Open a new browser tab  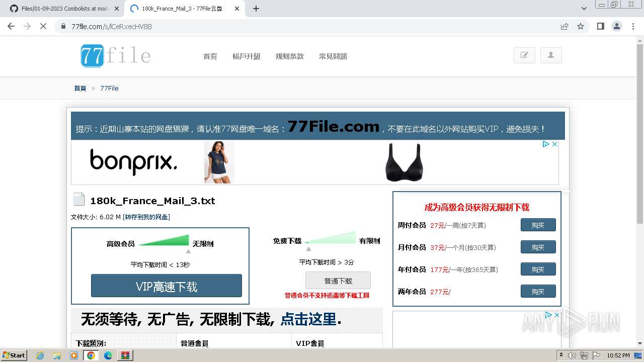[x=256, y=9]
